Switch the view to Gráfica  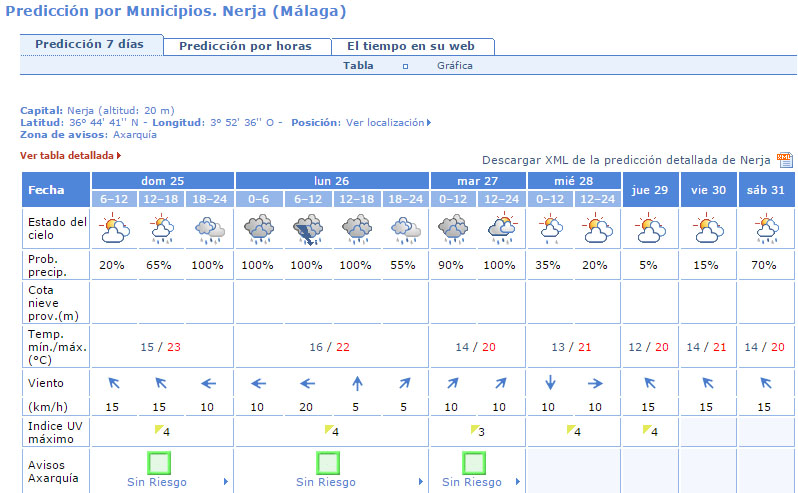(x=454, y=66)
